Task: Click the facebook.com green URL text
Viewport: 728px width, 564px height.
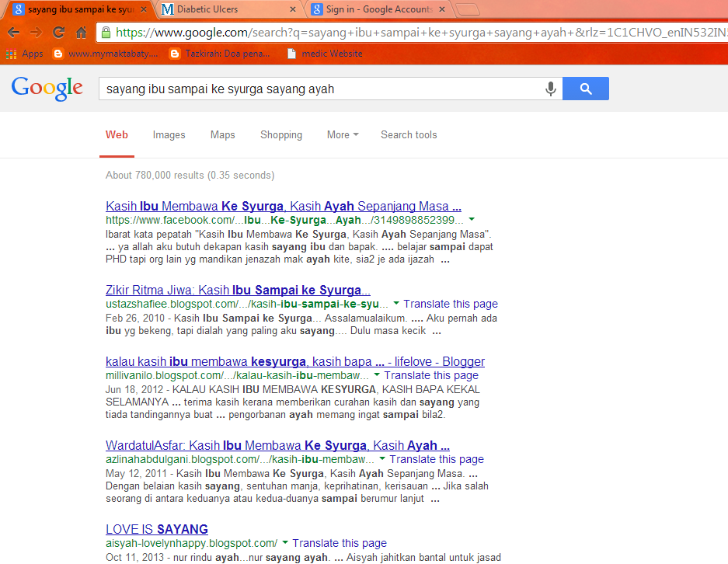Action: point(284,220)
